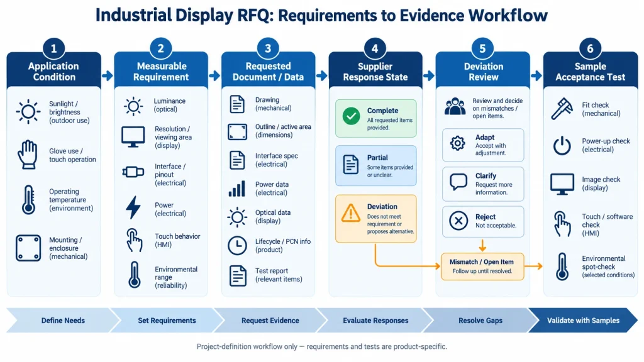This screenshot has width=644, height=362.
Task: Select the 'Not acceptable.' text
Action: coord(496,226)
